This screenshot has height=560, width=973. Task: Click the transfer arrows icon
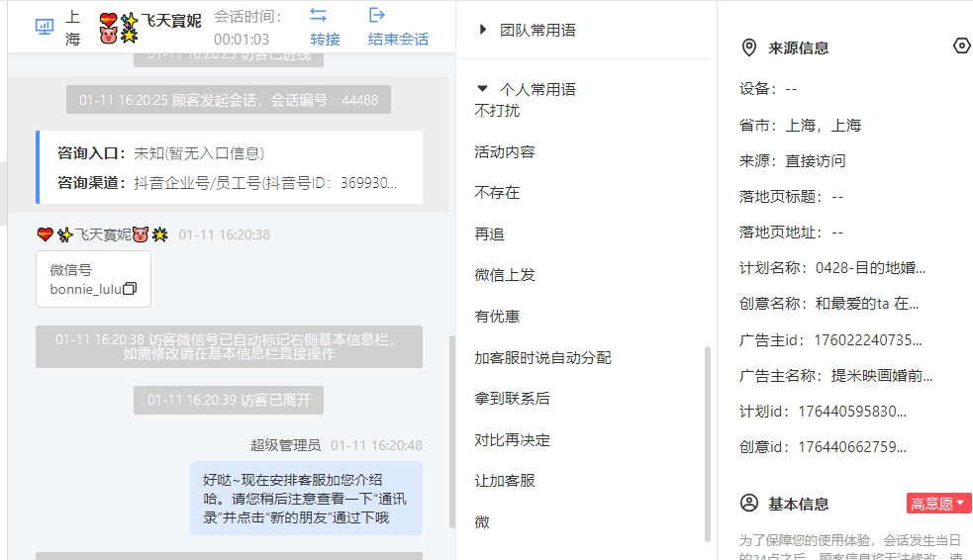(319, 15)
